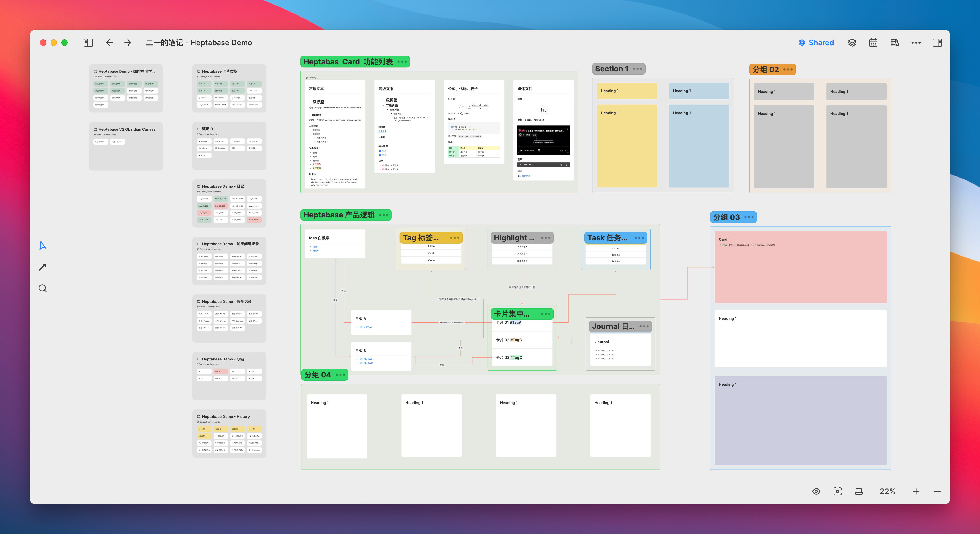Screen dimensions: 980x534
Task: Open options dots for Journal 日 section
Action: pyautogui.click(x=644, y=326)
